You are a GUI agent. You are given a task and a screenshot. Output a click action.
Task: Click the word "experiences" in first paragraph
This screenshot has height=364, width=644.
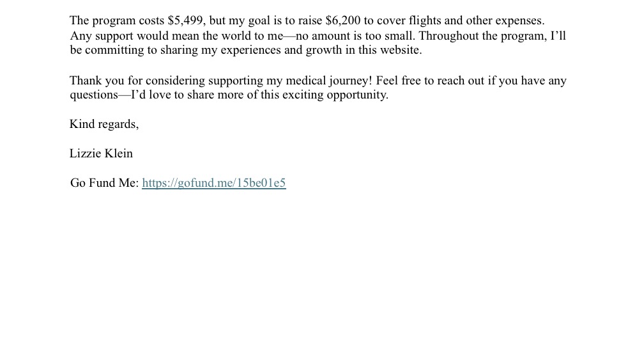click(250, 50)
